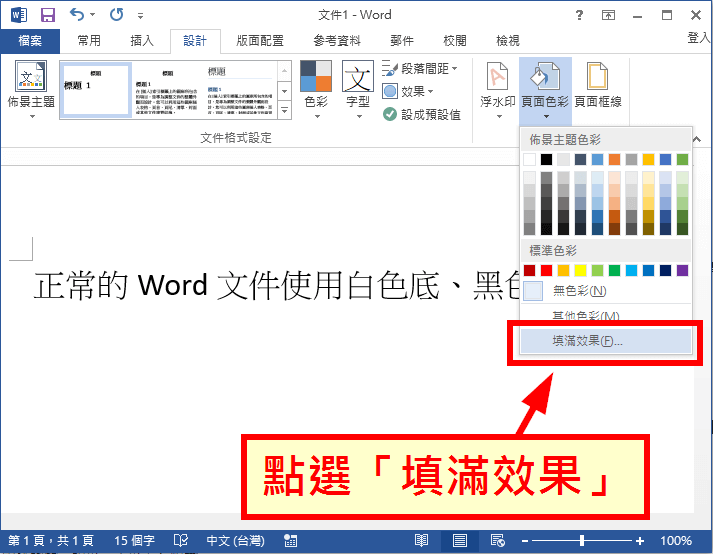
Task: Open the 郵件 tab
Action: [x=402, y=41]
